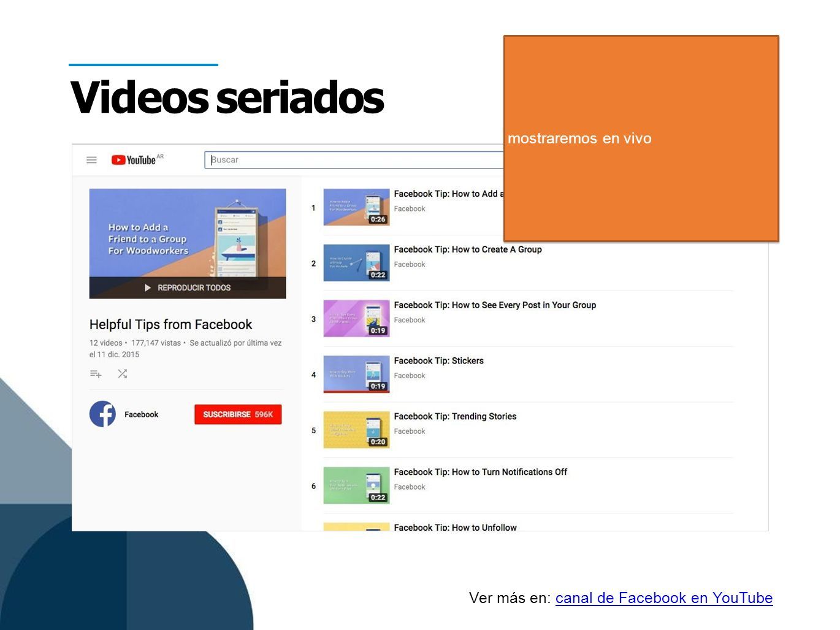Click the Videos seriados slide heading

click(227, 97)
